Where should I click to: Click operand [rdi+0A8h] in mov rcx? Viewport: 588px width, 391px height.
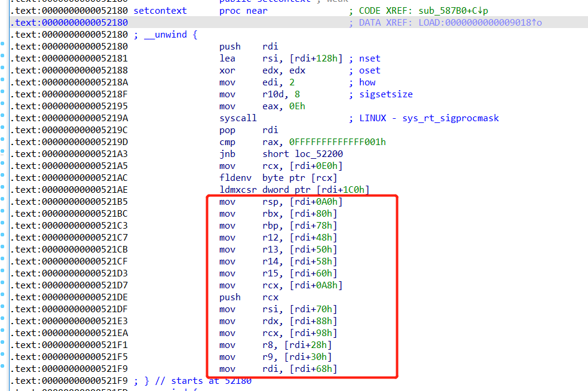[316, 285]
